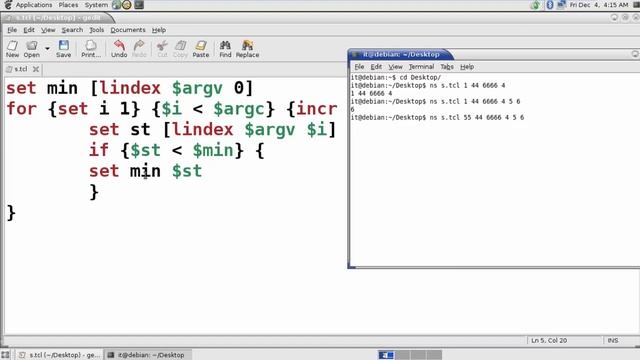Click the 'Ln 5, Col 20' status bar entry
640x360 pixels.
[x=549, y=340]
